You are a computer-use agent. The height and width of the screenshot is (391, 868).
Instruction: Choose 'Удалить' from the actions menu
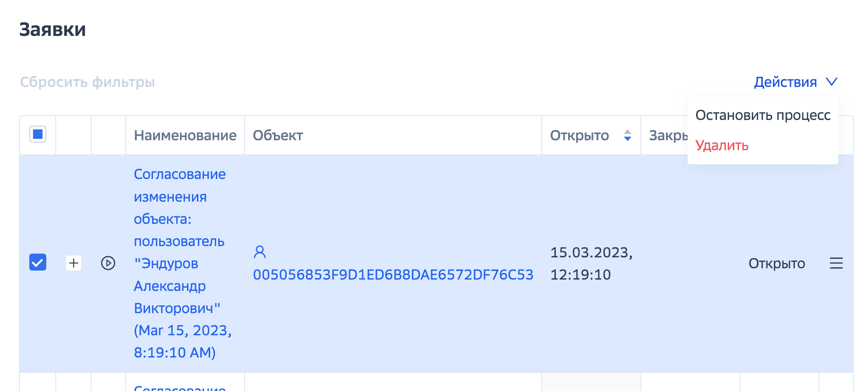tap(722, 145)
